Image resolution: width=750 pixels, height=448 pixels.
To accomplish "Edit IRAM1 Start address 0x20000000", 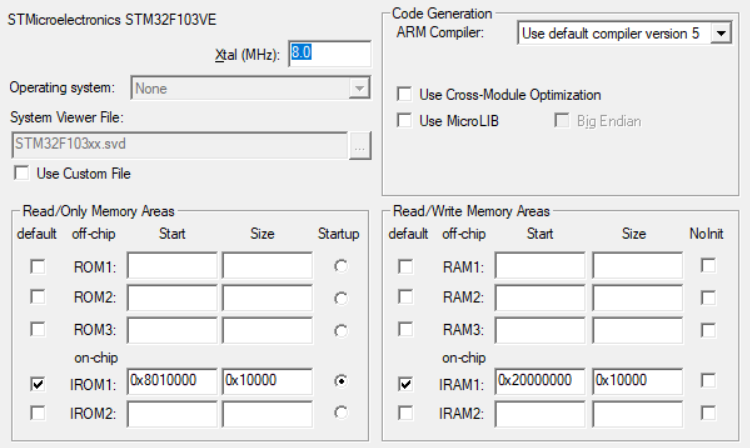I will click(540, 381).
